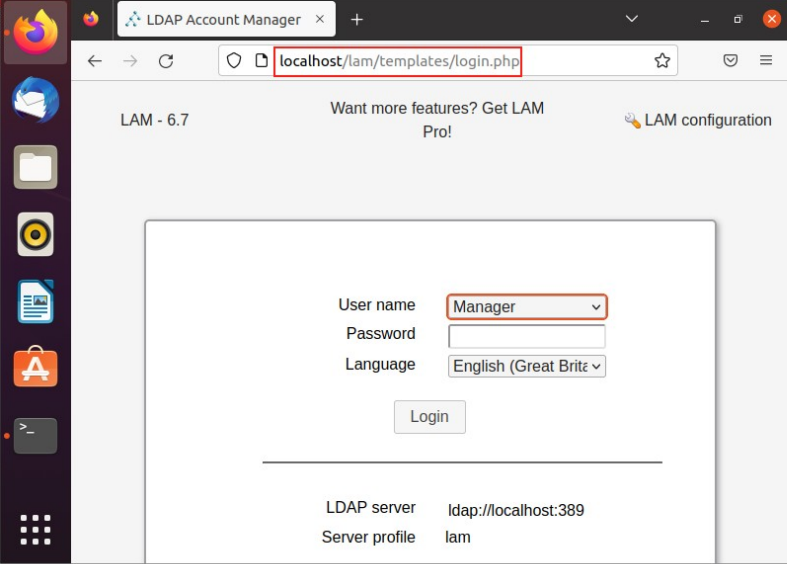Open a new tab with plus button

coord(356,20)
